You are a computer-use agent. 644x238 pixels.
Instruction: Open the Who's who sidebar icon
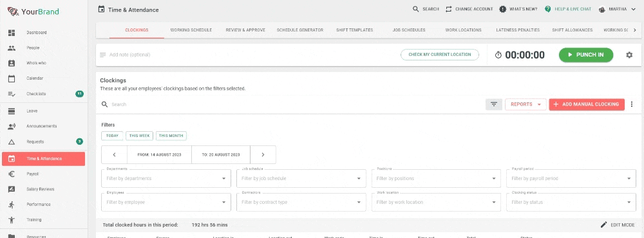[12, 63]
